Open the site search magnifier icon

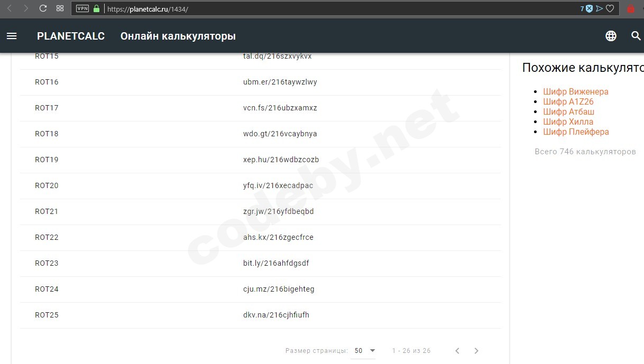click(636, 36)
